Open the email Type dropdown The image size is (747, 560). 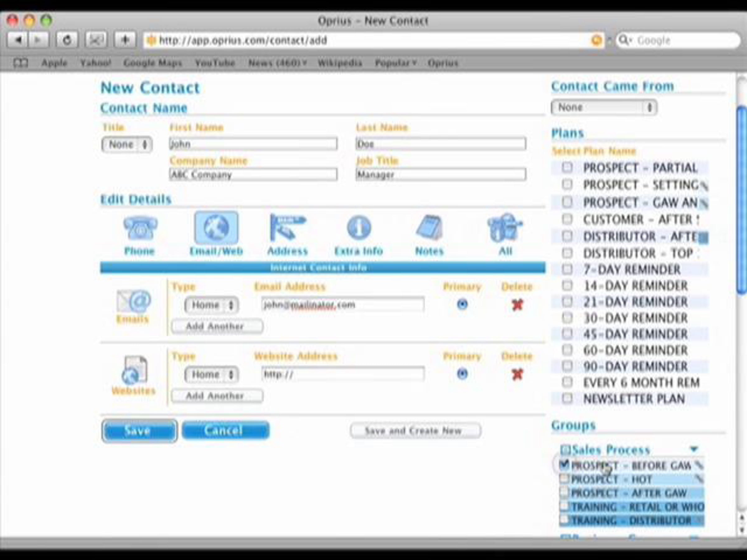coord(212,305)
